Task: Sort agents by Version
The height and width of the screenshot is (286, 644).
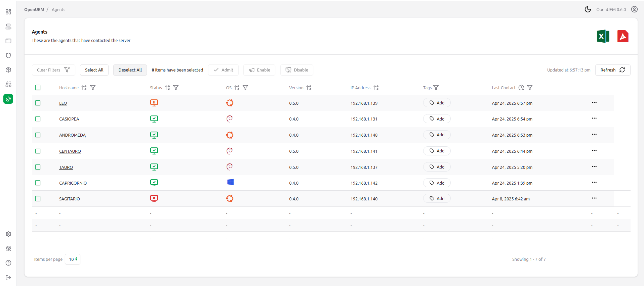Action: tap(309, 88)
